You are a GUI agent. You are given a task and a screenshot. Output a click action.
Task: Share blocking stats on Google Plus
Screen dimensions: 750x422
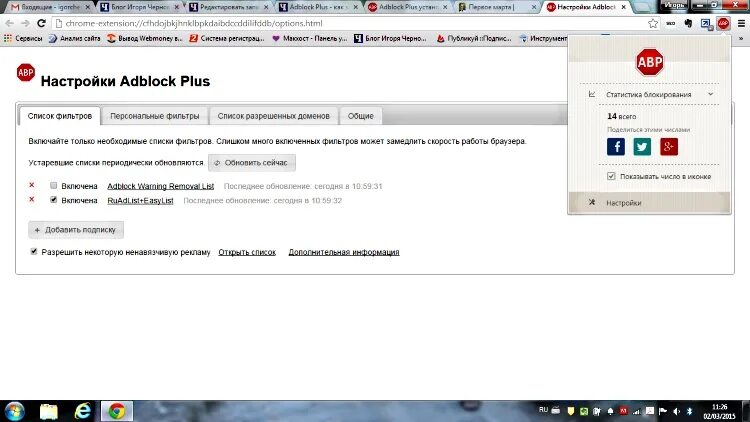point(669,146)
